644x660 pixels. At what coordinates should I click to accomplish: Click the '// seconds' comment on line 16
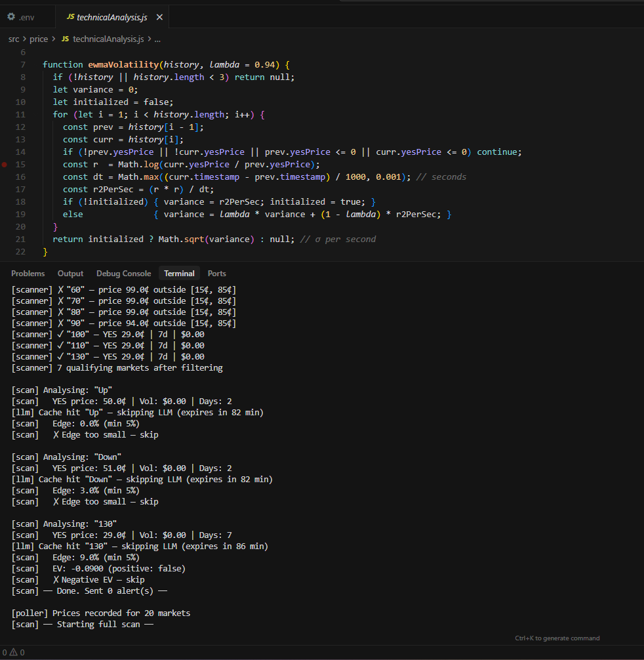pyautogui.click(x=441, y=176)
